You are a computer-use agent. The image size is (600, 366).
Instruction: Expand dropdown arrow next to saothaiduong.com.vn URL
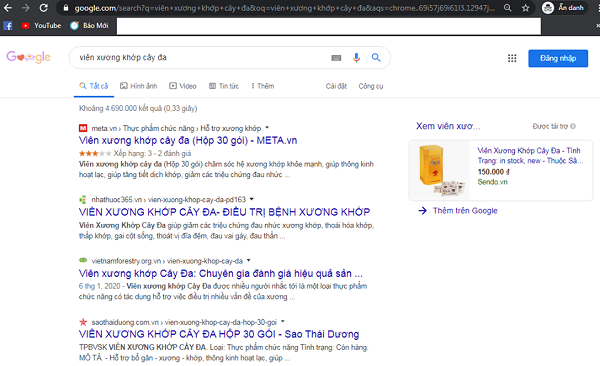(282, 322)
